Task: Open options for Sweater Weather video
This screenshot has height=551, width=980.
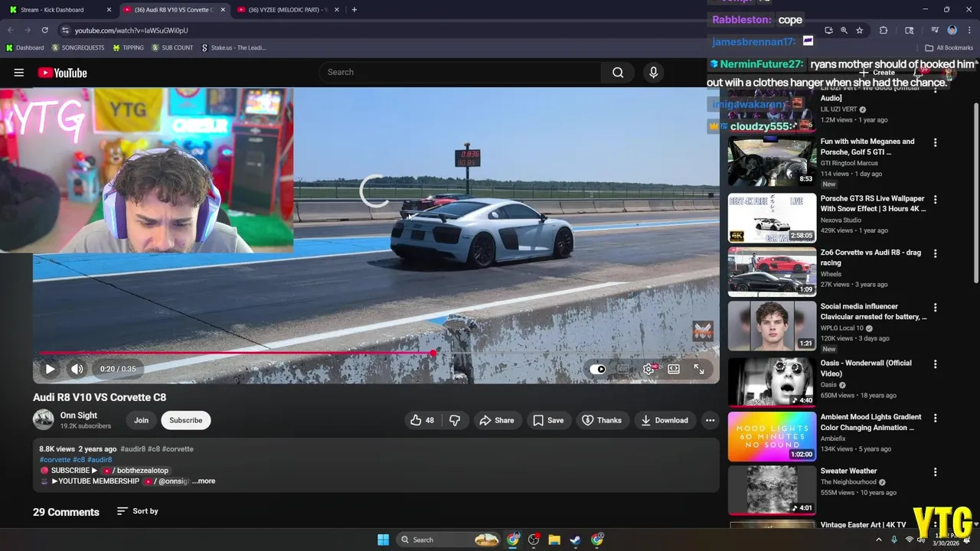Action: pos(935,472)
